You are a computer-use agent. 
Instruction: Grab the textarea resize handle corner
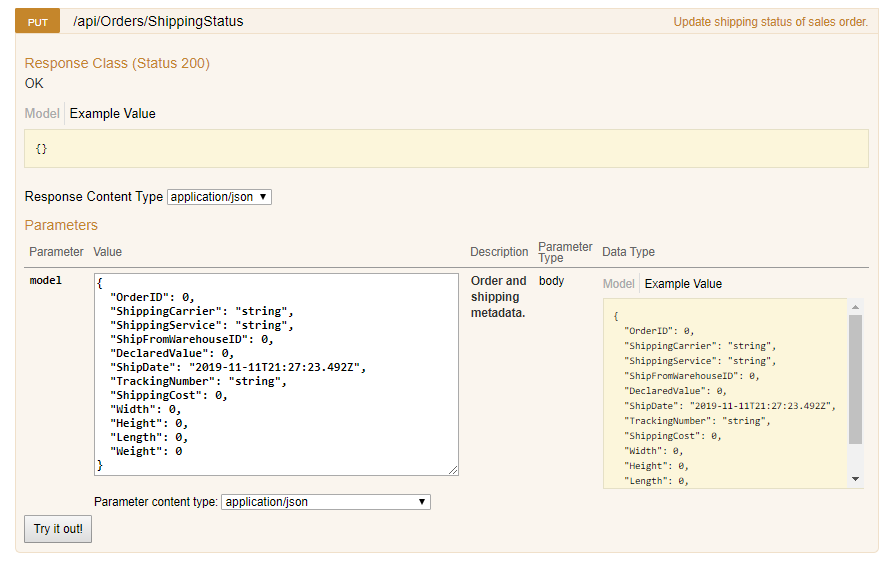coord(453,470)
